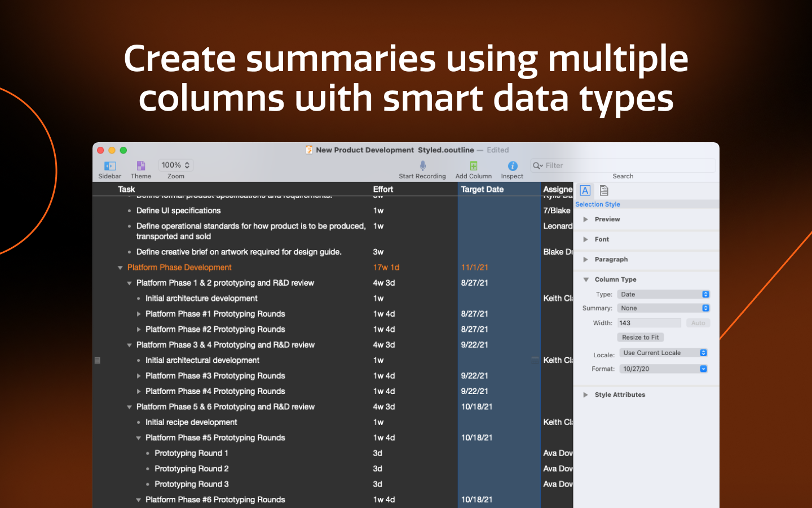Viewport: 812px width, 508px height.
Task: Open the Summary dropdown set to None
Action: 663,308
